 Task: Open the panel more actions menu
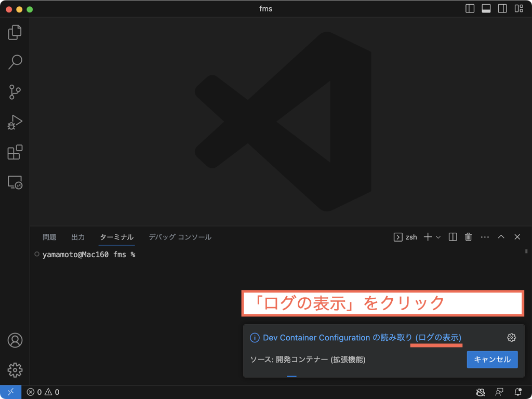point(485,237)
